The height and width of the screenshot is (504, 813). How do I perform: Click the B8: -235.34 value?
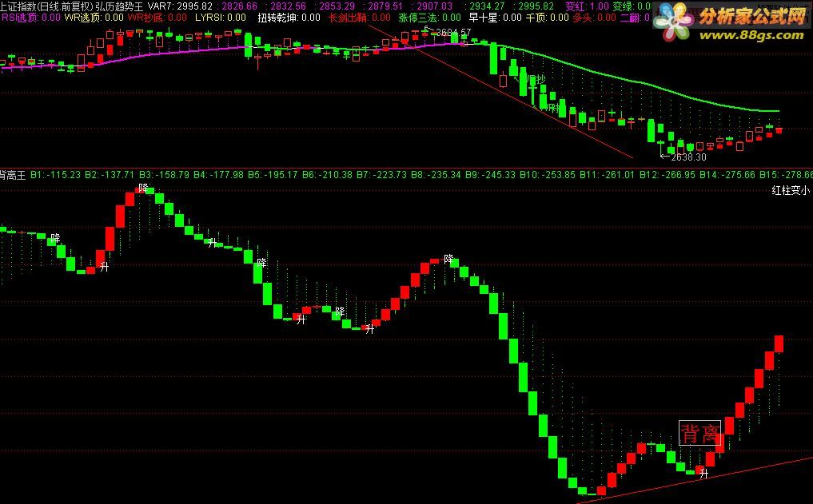click(436, 175)
